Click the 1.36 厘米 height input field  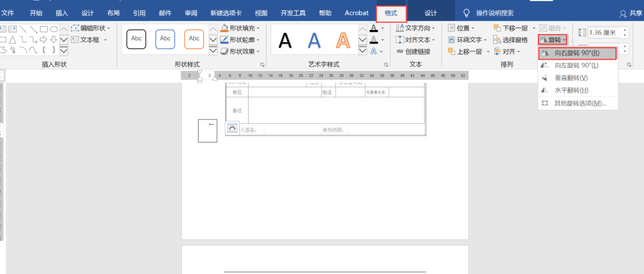[x=602, y=32]
